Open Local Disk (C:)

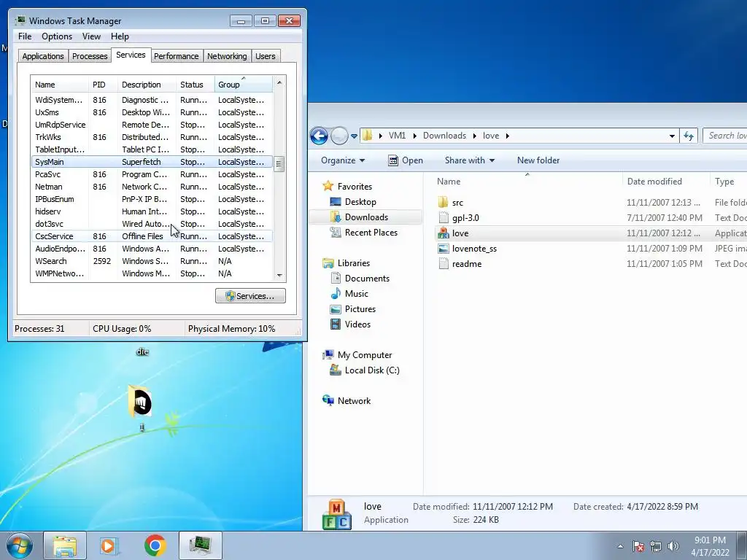click(x=371, y=370)
